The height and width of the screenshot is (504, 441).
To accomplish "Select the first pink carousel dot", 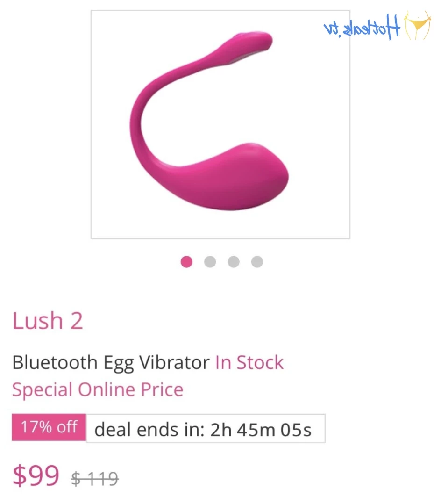I will click(186, 262).
